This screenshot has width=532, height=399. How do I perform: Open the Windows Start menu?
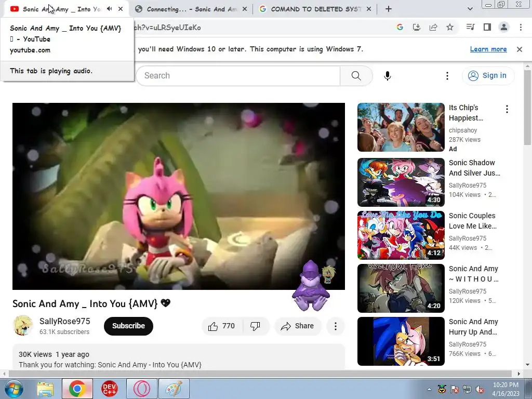[14, 389]
